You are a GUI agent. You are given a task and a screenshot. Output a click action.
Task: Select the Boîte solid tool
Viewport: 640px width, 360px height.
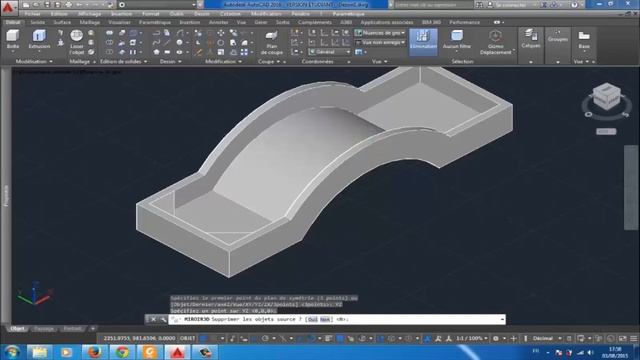(x=13, y=39)
